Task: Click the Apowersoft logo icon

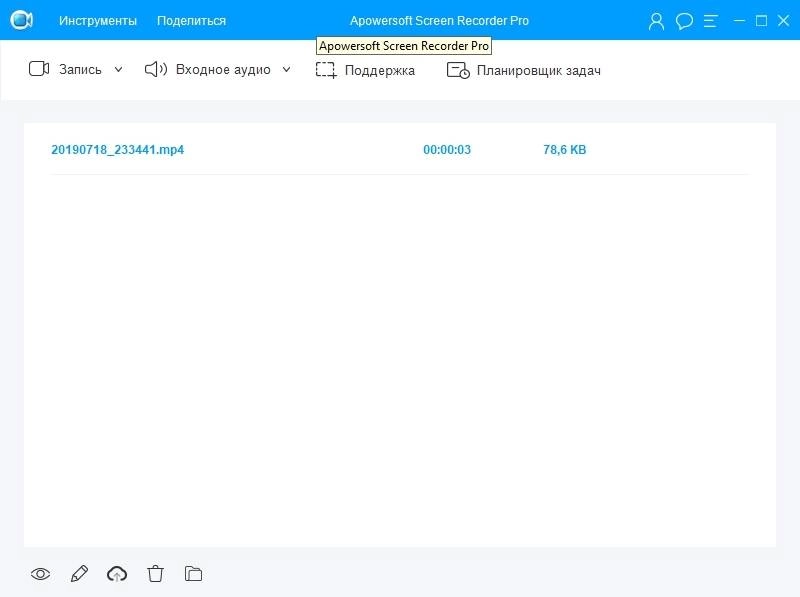Action: pos(21,20)
